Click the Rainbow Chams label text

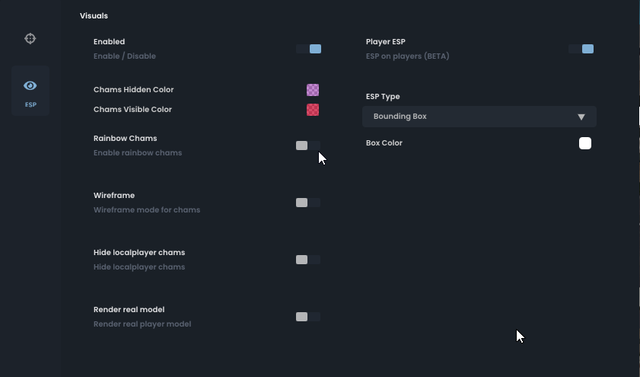point(125,138)
